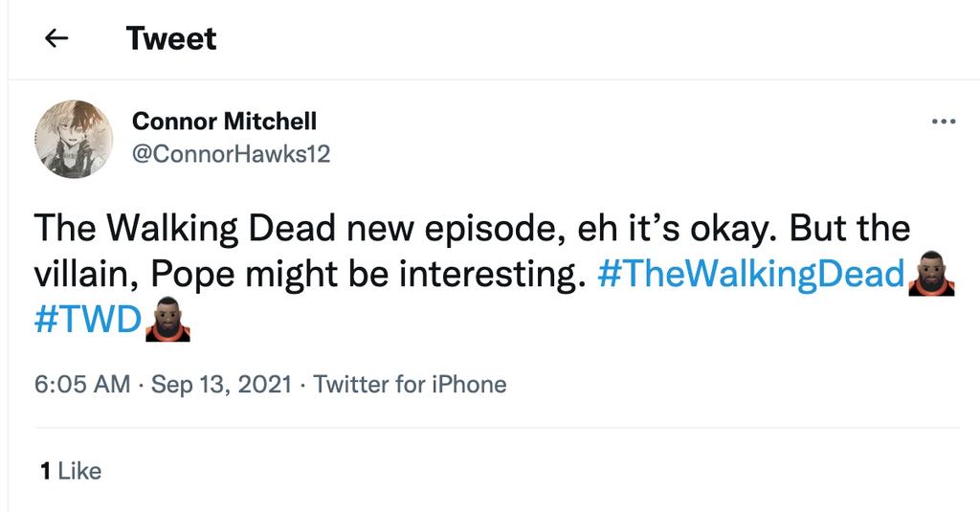Visit the @ConnorHawks12 handle link
The width and height of the screenshot is (980, 513).
point(231,153)
